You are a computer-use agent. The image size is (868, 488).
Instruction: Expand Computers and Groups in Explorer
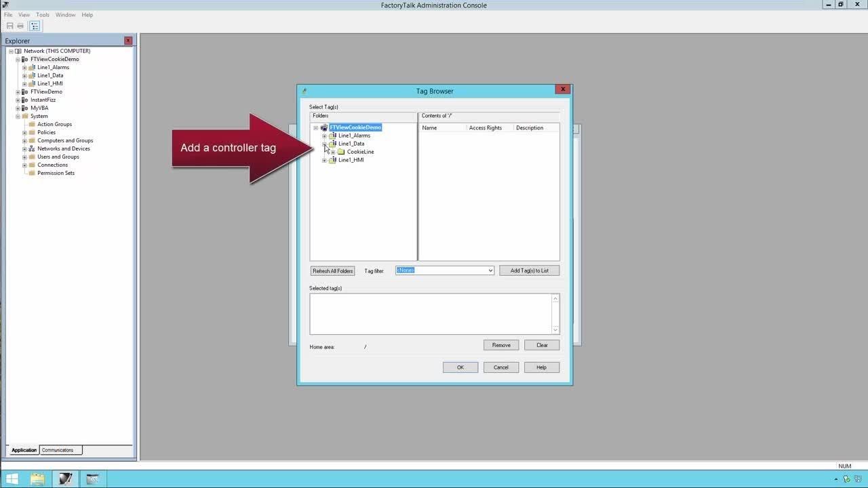click(x=24, y=140)
